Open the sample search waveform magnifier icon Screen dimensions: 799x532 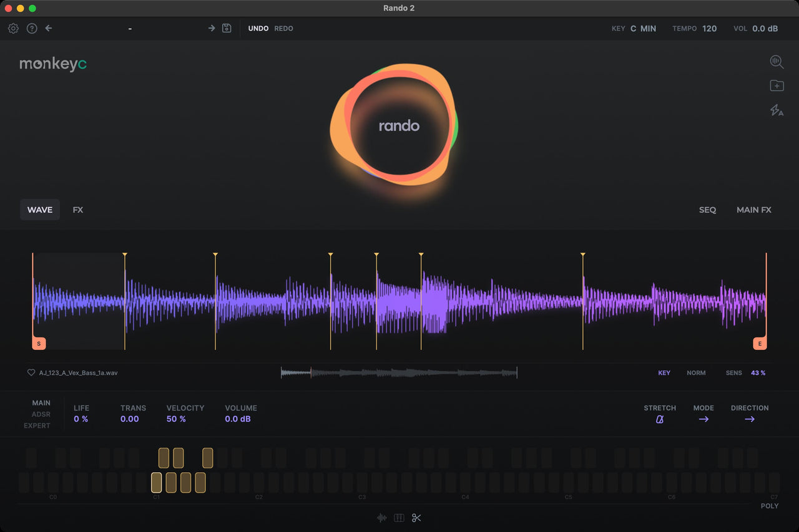pyautogui.click(x=777, y=61)
